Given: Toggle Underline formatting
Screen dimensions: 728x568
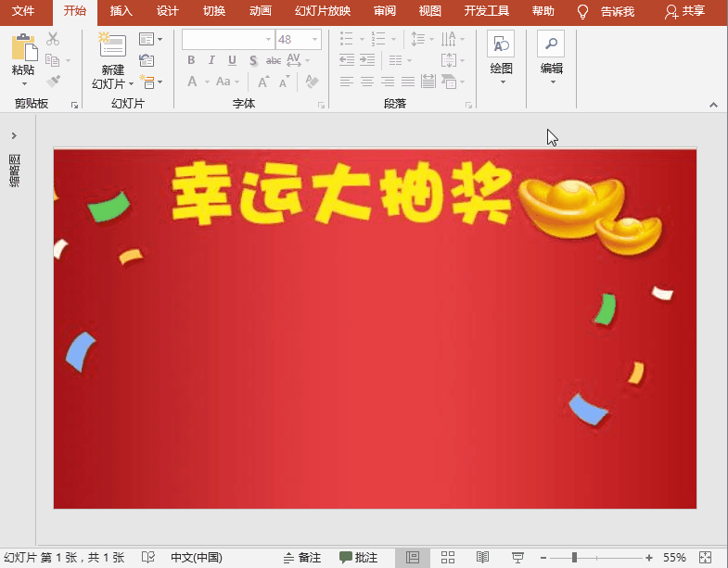Looking at the screenshot, I should 232,60.
